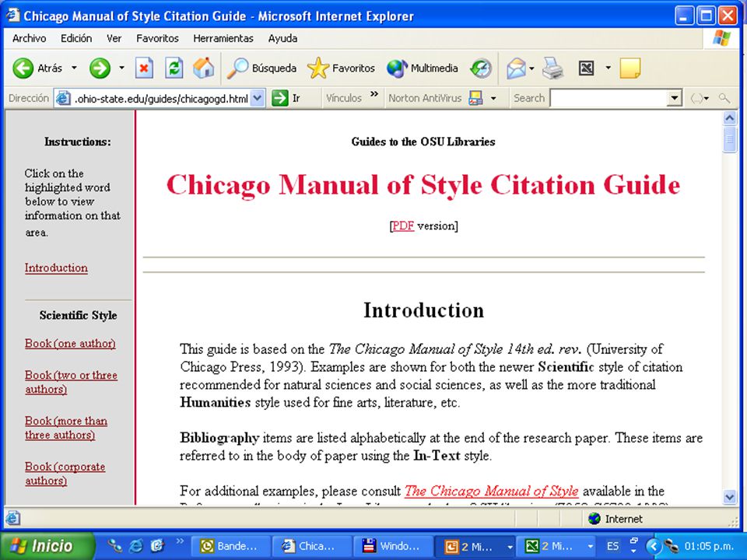Image resolution: width=747 pixels, height=560 pixels.
Task: Expand the Search box dropdown
Action: (x=674, y=99)
